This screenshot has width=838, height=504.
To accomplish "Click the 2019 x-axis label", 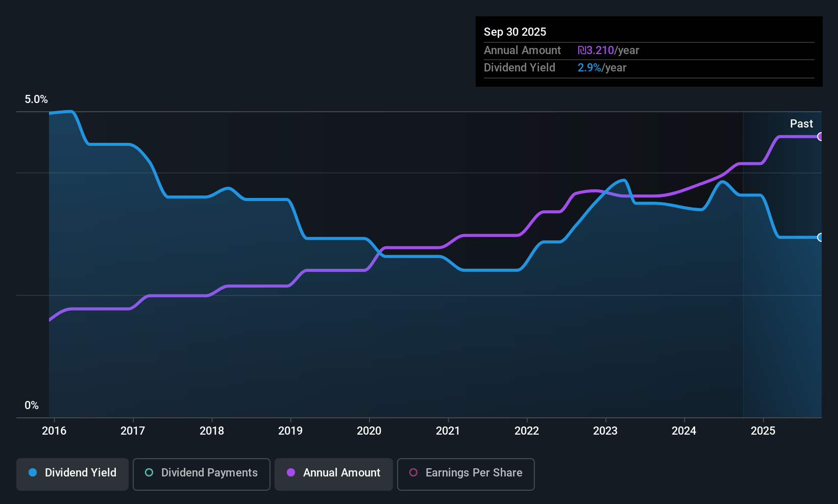I will [290, 431].
